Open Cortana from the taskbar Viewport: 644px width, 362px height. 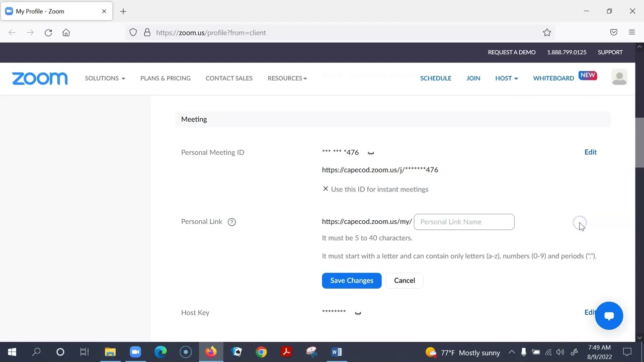(60, 352)
